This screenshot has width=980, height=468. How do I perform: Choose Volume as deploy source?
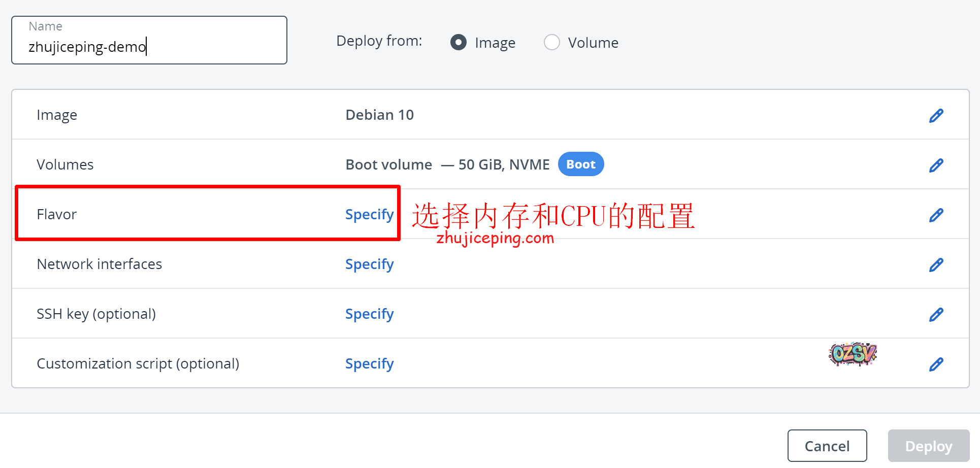552,42
